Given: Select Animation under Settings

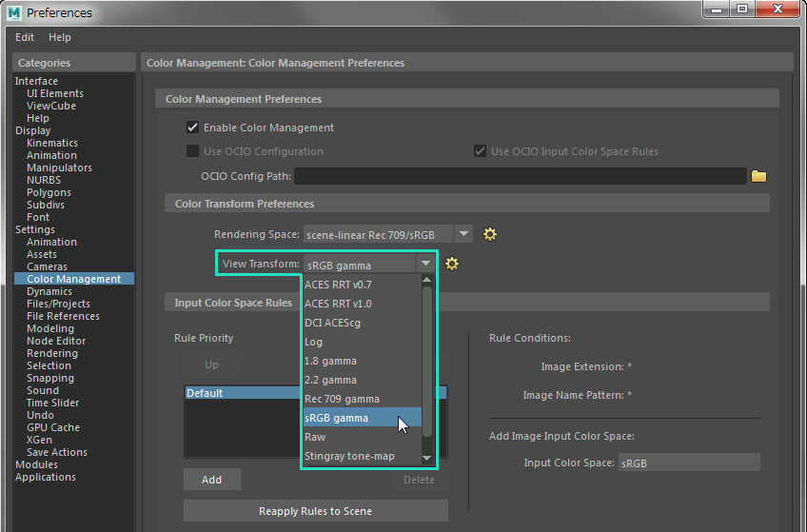Looking at the screenshot, I should (x=51, y=242).
